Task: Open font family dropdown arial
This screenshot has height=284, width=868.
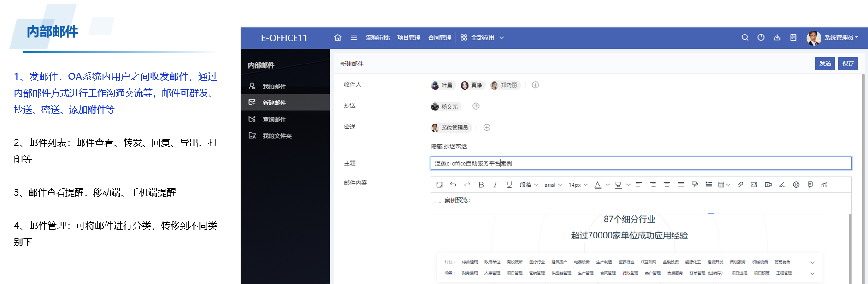Action: point(553,185)
